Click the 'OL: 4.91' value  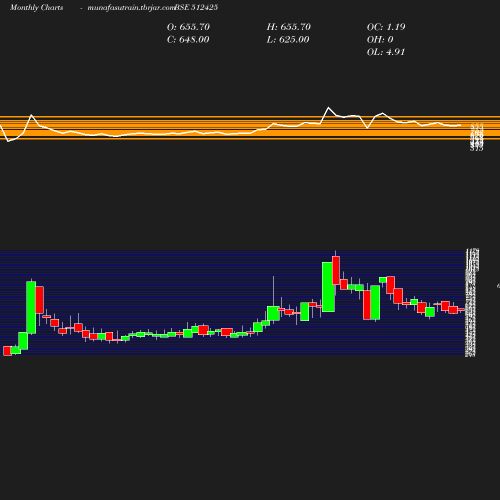coord(386,52)
